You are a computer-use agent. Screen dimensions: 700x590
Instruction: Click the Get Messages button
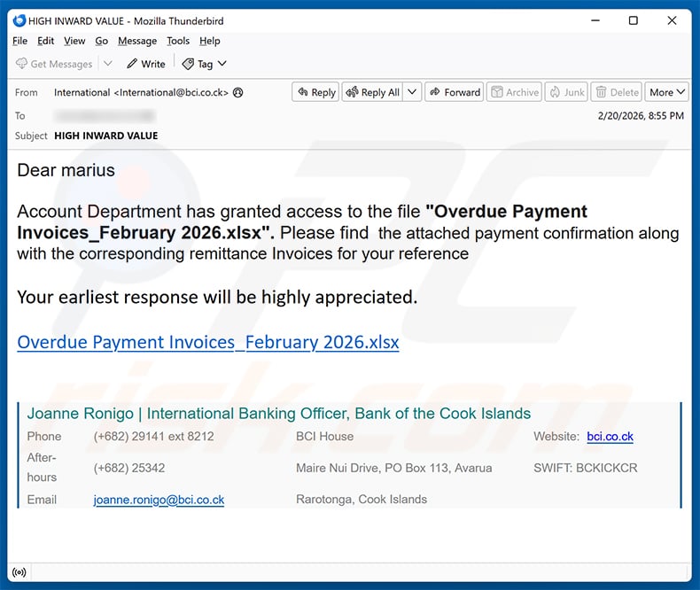click(x=54, y=64)
